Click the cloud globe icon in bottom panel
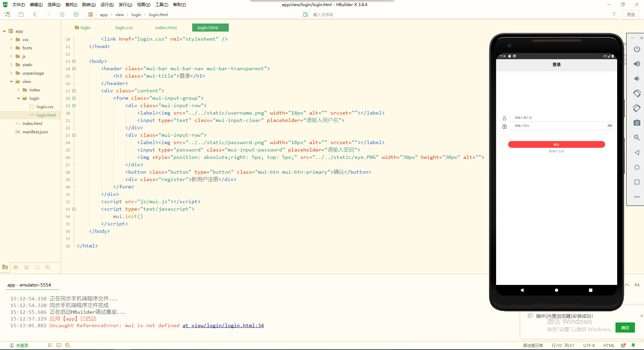This screenshot has width=644, height=350. click(x=48, y=267)
